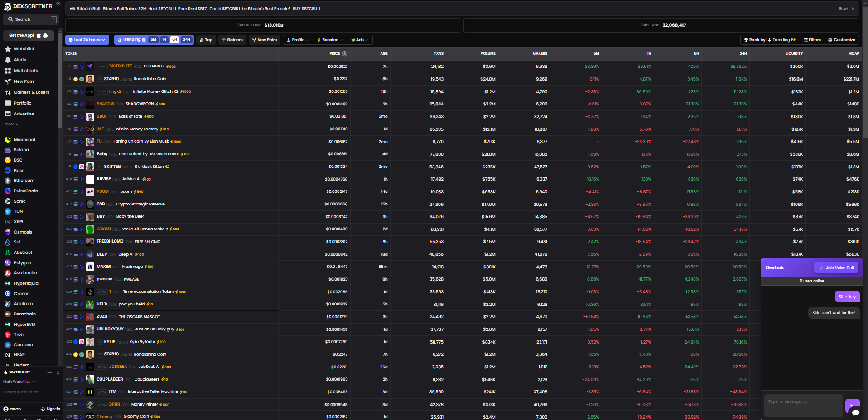This screenshot has width=868, height=420.
Task: Expand the 'more' sidebar menu
Action: pos(11,124)
